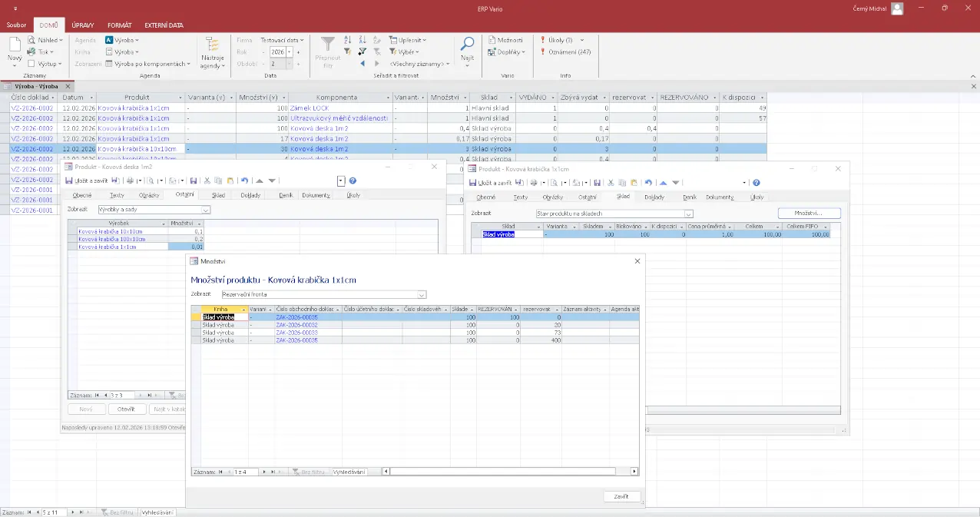Image resolution: width=980 pixels, height=517 pixels.
Task: Open the Stav produktu na skladech dropdown
Action: [688, 214]
